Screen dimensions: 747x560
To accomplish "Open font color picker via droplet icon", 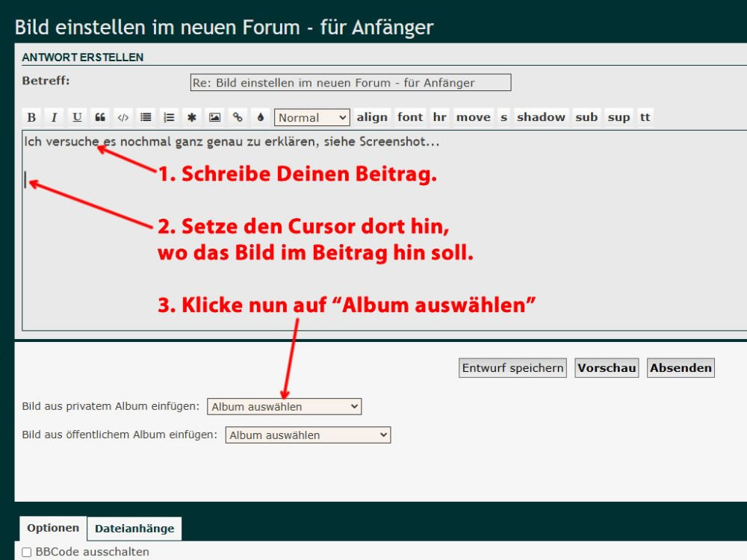I will coord(260,117).
